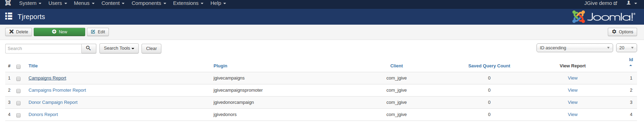Open the user account icon menu

(x=631, y=3)
